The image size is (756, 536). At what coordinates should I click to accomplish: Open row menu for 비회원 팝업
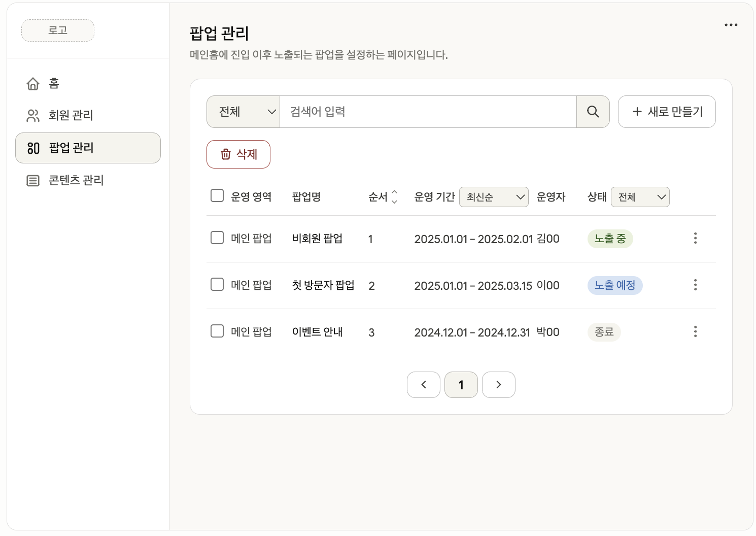tap(695, 238)
